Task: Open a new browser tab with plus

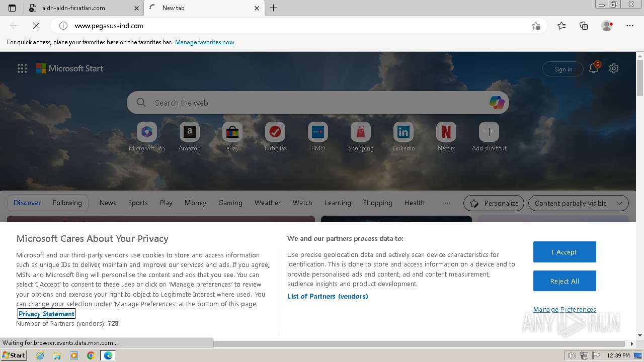Action: coord(273,8)
